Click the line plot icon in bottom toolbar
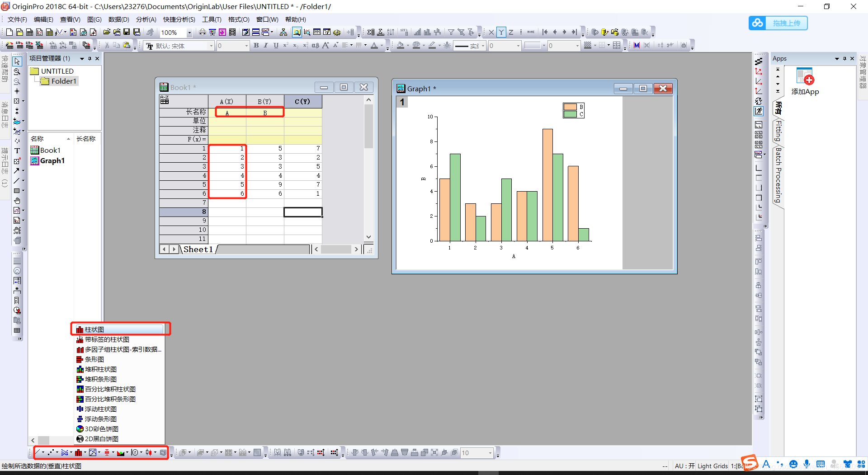Viewport: 868px width, 475px height. point(38,452)
